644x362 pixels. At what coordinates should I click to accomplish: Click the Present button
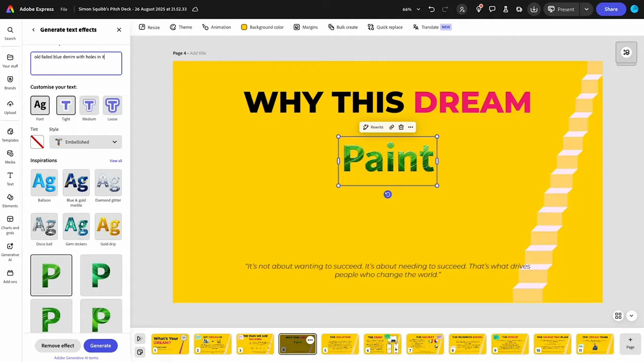pyautogui.click(x=561, y=9)
